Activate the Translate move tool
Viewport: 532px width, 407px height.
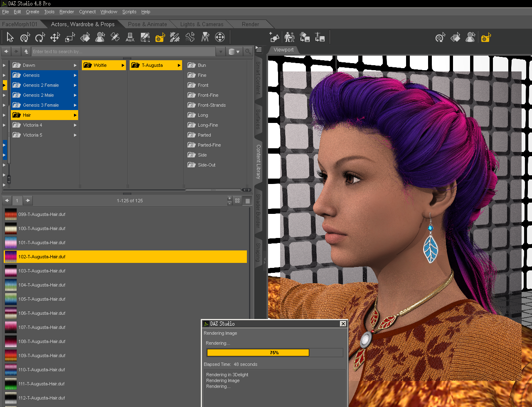tap(55, 38)
